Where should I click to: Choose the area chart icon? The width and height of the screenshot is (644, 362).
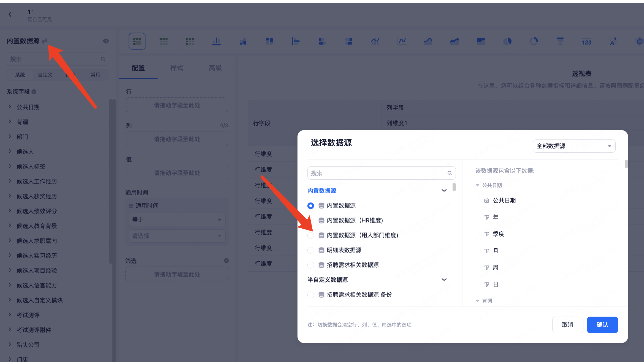tap(428, 41)
